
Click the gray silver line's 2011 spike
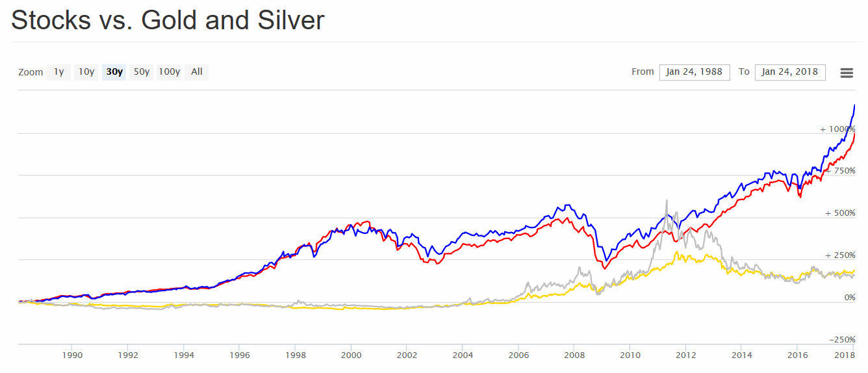(667, 203)
